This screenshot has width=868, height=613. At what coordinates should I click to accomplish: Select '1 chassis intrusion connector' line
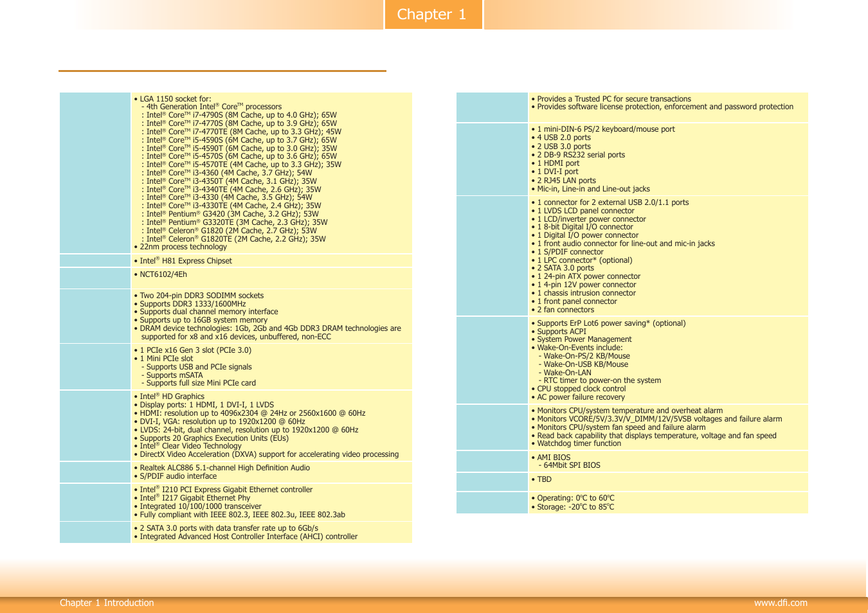(583, 293)
